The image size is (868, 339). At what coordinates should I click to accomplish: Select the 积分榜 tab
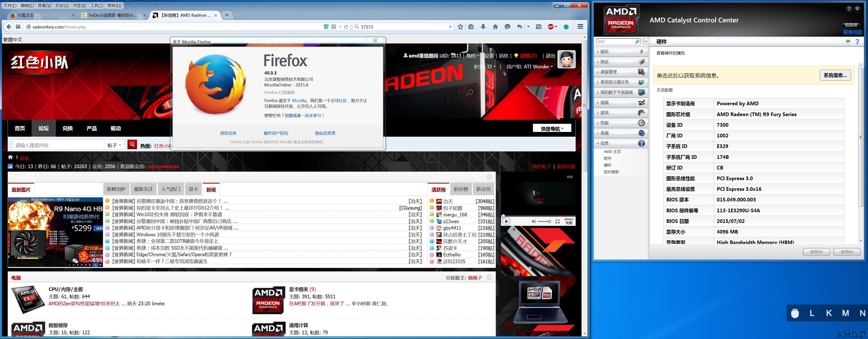461,189
